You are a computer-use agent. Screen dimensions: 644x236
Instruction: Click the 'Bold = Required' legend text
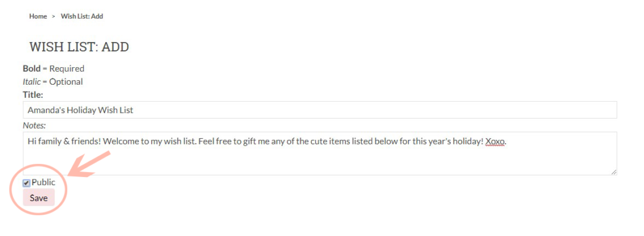(x=53, y=68)
